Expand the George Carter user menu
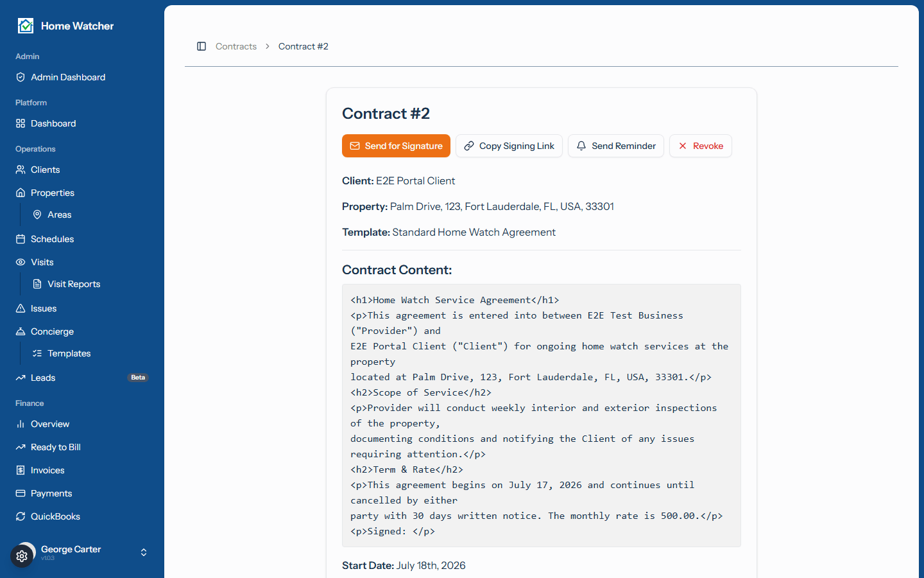The height and width of the screenshot is (578, 924). coord(144,552)
